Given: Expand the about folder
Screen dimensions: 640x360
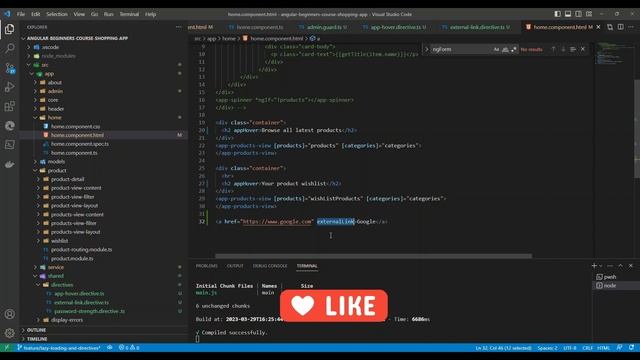Looking at the screenshot, I should 36,82.
